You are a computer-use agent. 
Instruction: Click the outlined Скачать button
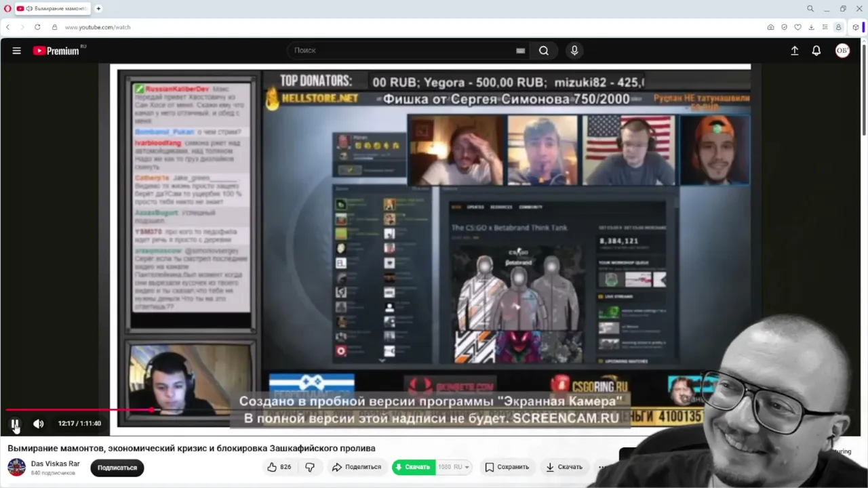564,467
